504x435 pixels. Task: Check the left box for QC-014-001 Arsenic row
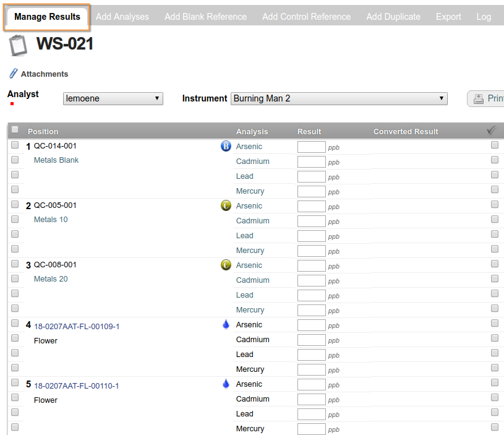15,145
